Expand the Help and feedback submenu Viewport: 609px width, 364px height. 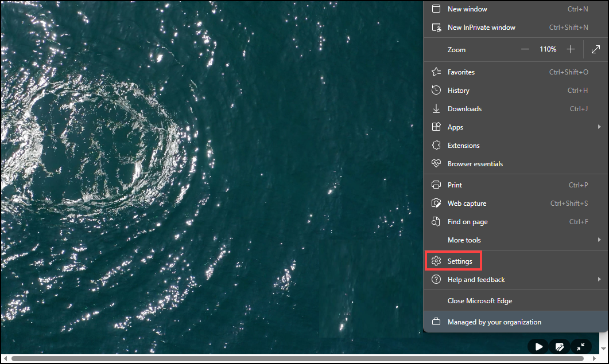[x=599, y=280]
